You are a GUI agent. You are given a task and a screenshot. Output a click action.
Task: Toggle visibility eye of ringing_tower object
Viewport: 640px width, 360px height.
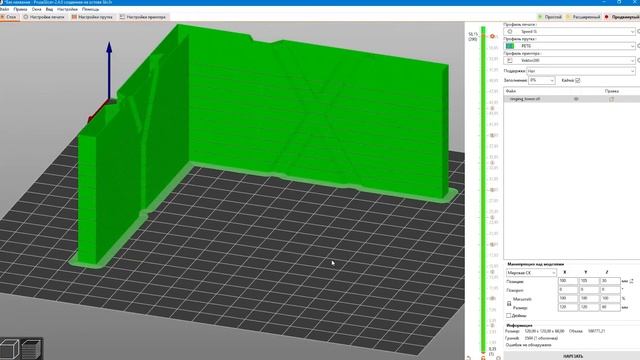[576, 99]
